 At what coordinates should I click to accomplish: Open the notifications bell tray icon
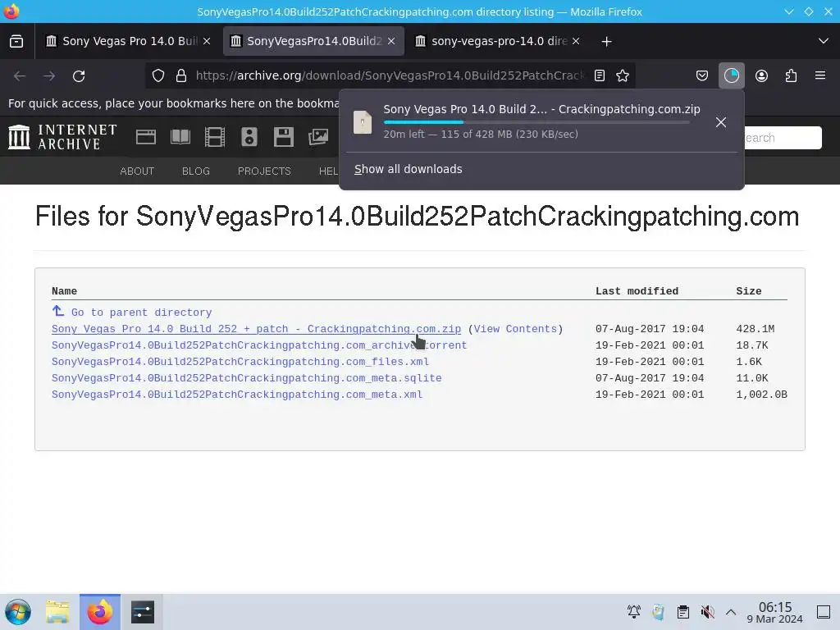point(634,611)
